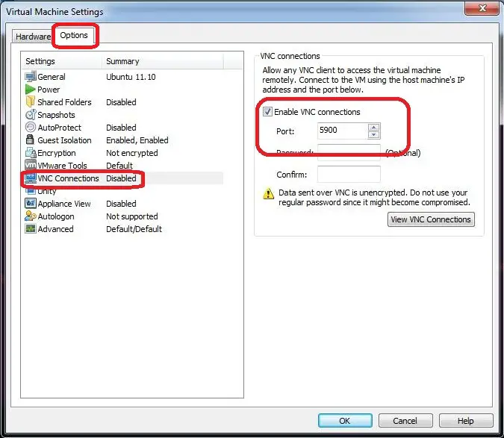
Task: Select the Encryption row
Action: coord(123,153)
